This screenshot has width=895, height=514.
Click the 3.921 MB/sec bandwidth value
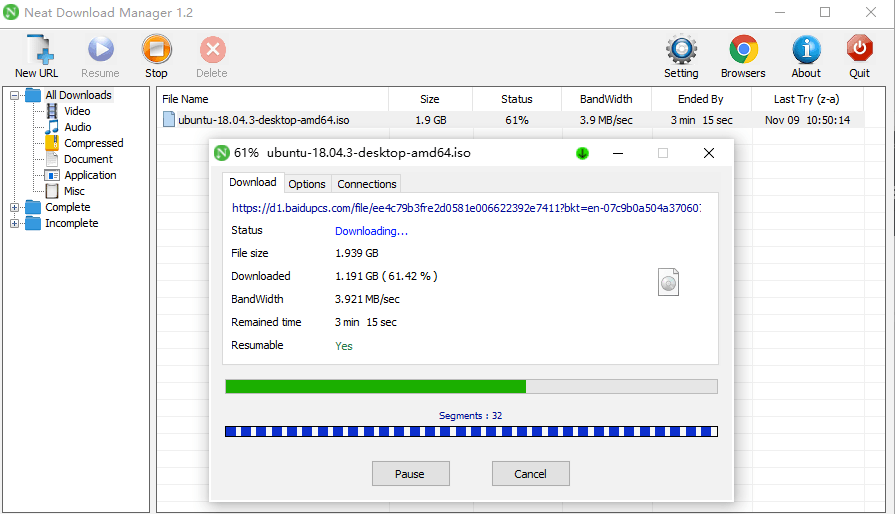[367, 299]
